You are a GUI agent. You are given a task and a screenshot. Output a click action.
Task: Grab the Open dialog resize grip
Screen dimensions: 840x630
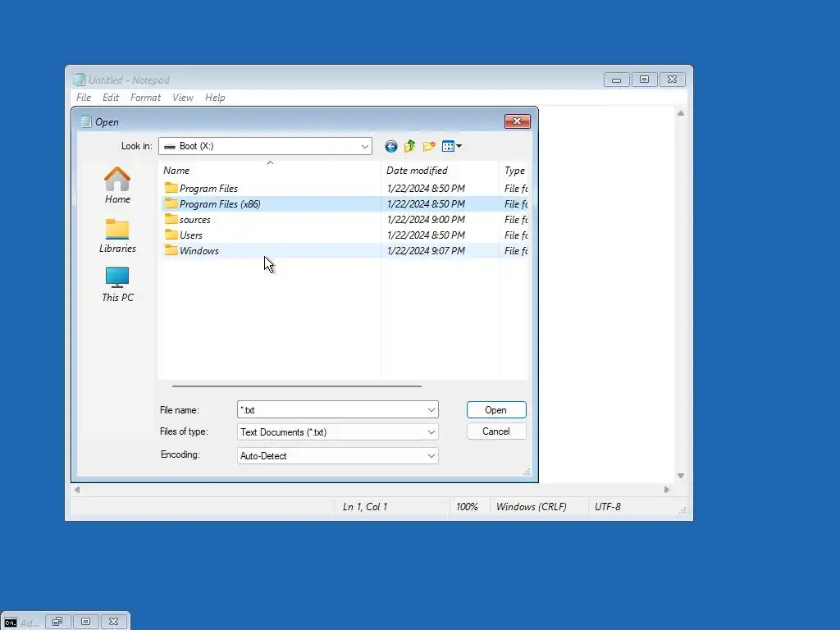tap(527, 472)
